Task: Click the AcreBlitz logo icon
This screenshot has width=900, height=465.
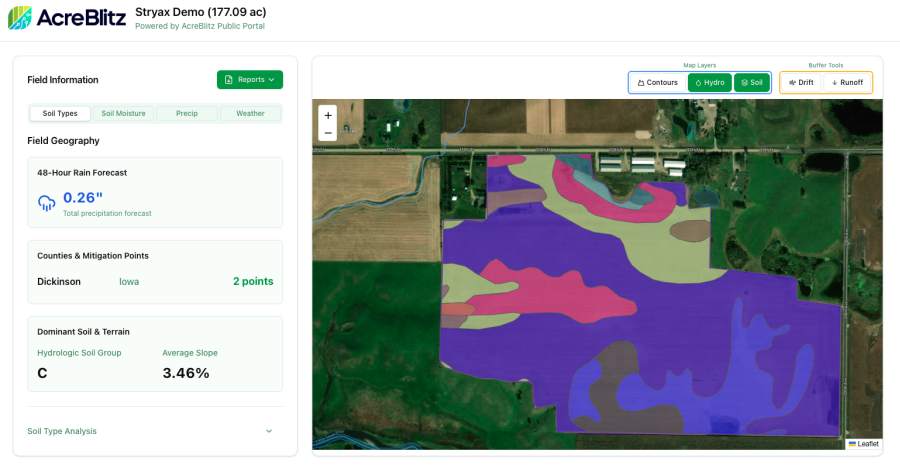Action: click(20, 18)
